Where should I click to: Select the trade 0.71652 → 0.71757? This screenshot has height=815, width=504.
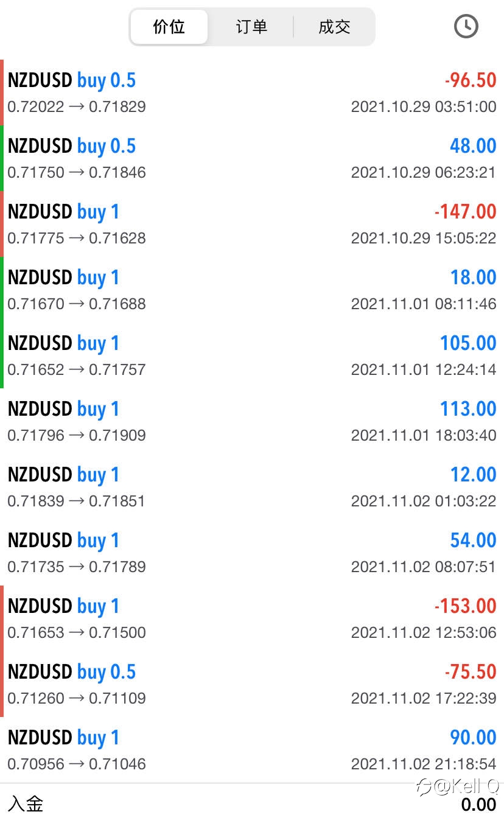pyautogui.click(x=252, y=355)
